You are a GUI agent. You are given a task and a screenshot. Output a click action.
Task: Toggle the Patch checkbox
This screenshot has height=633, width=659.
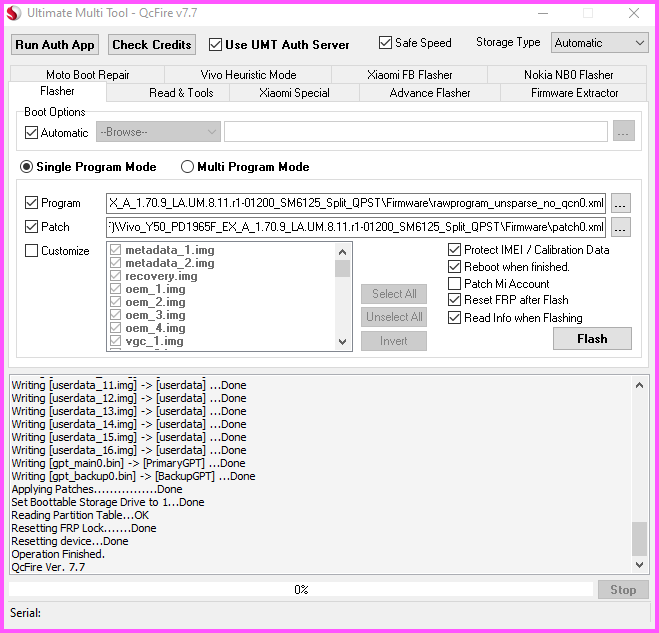tap(32, 227)
